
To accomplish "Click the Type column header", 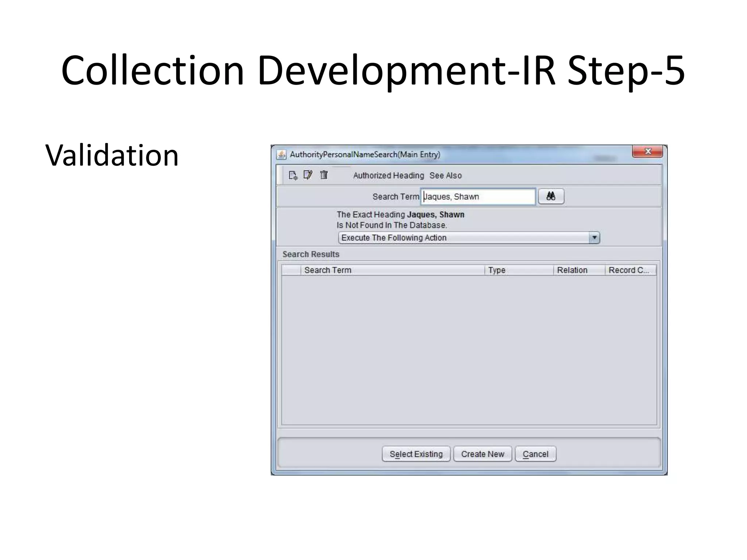I will tap(519, 270).
